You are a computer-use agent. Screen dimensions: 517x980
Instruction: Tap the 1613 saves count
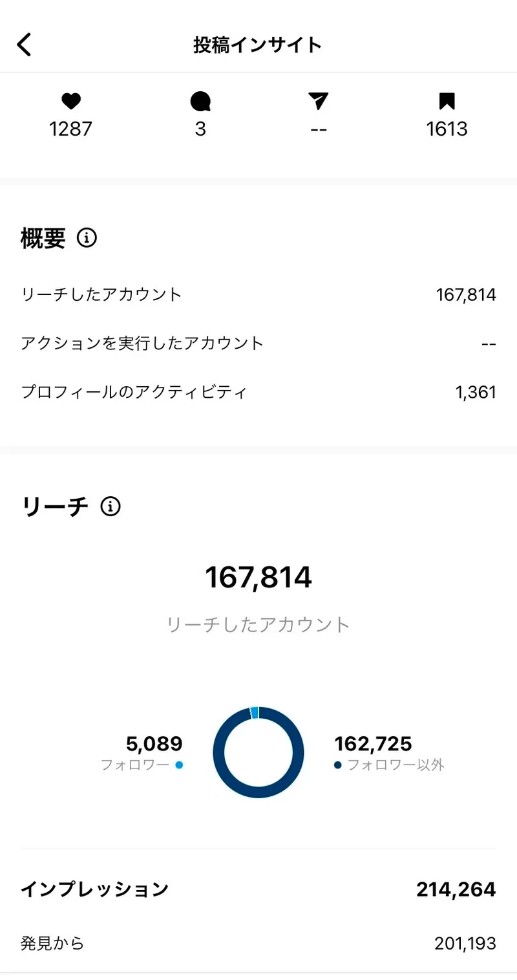click(x=447, y=129)
